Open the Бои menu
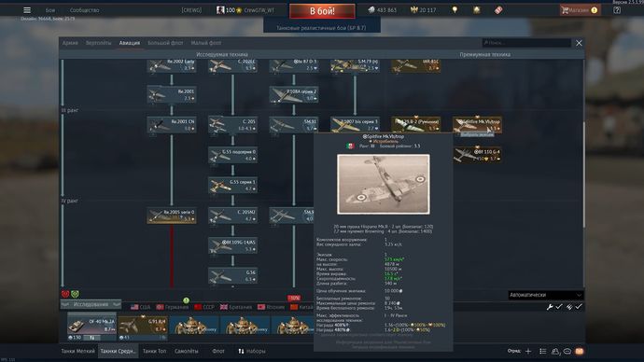 click(50, 10)
